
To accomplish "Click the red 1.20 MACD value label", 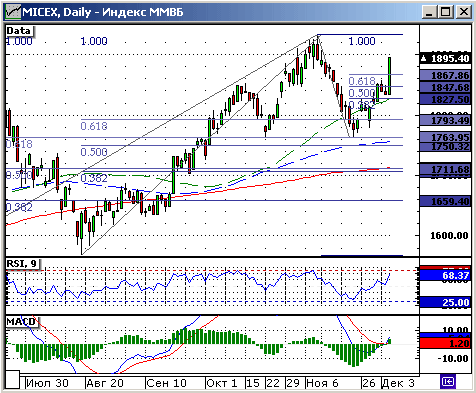I will click(445, 343).
